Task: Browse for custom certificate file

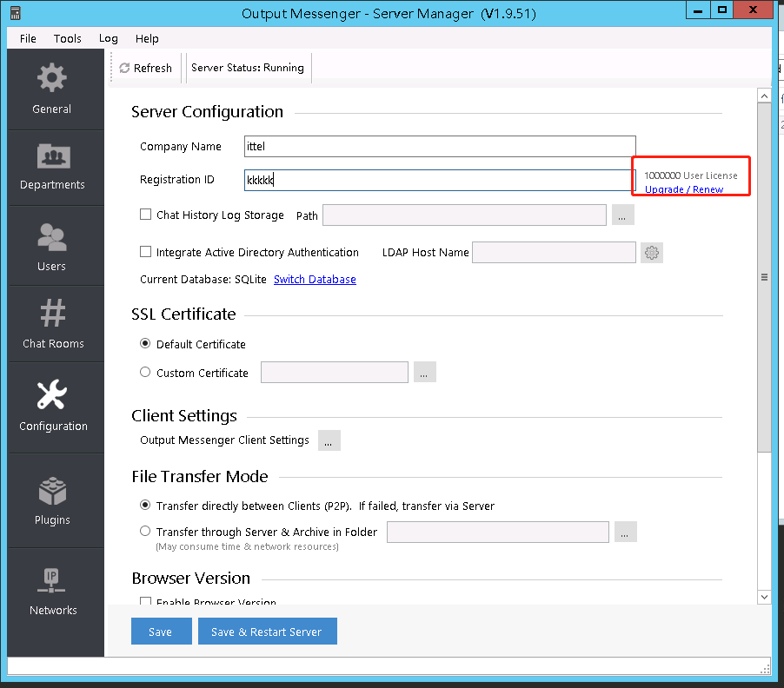Action: (424, 372)
